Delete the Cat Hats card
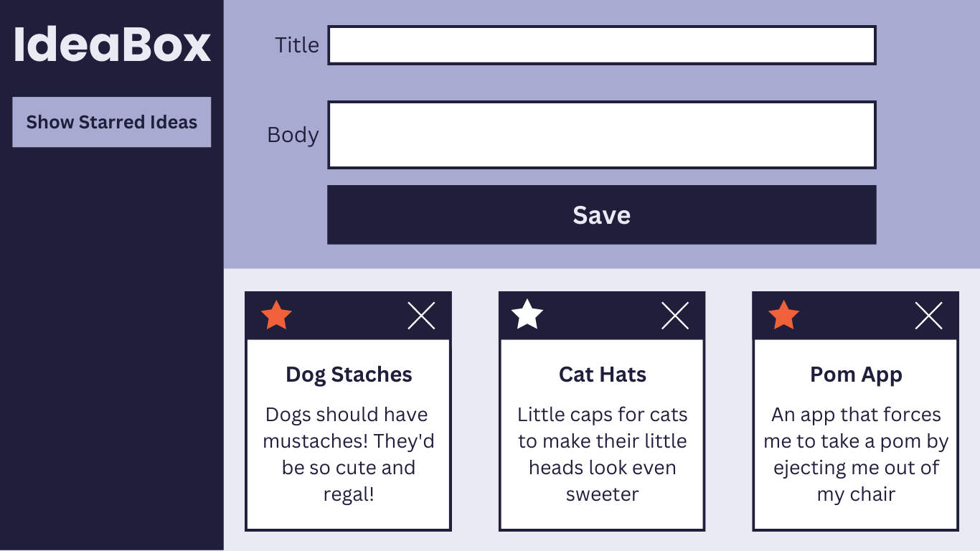This screenshot has width=980, height=551. coord(675,316)
